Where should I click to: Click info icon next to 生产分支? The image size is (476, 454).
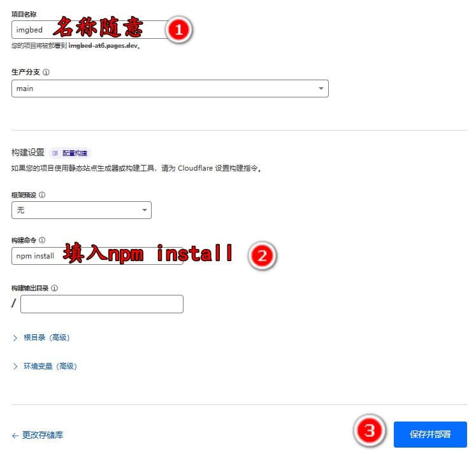[x=46, y=72]
